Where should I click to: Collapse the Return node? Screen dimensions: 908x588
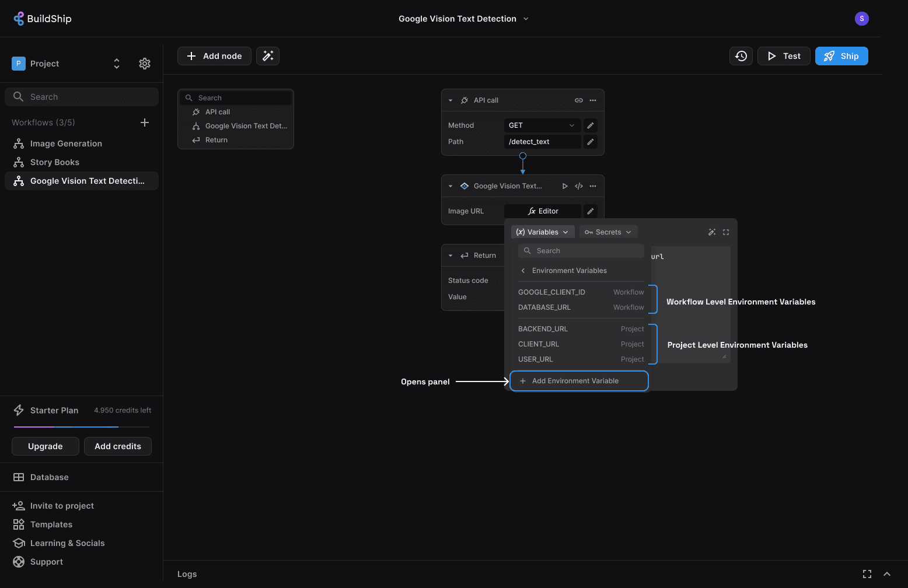(x=450, y=256)
